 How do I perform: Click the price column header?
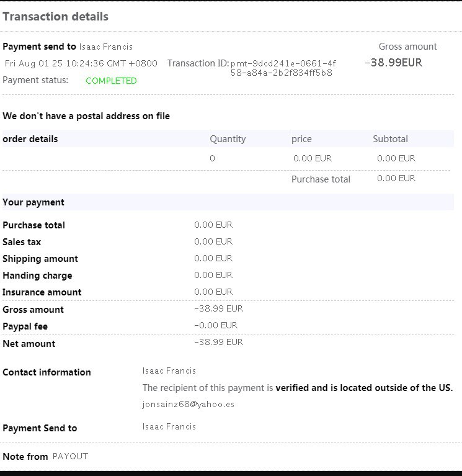[x=301, y=139]
